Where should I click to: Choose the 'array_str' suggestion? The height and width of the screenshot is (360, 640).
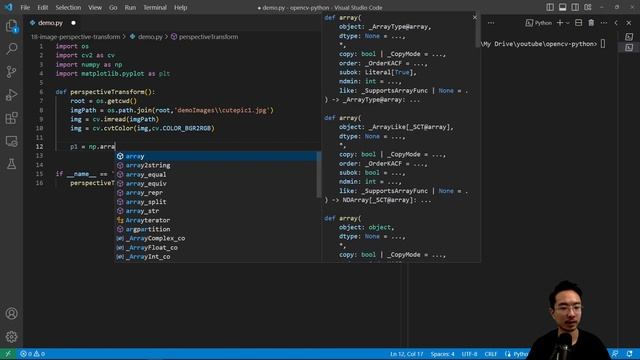[x=217, y=211]
